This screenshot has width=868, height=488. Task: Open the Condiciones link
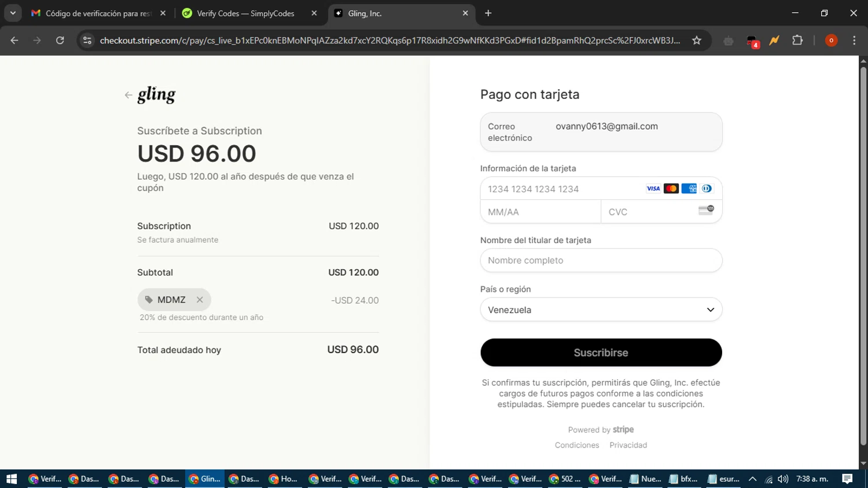click(577, 445)
